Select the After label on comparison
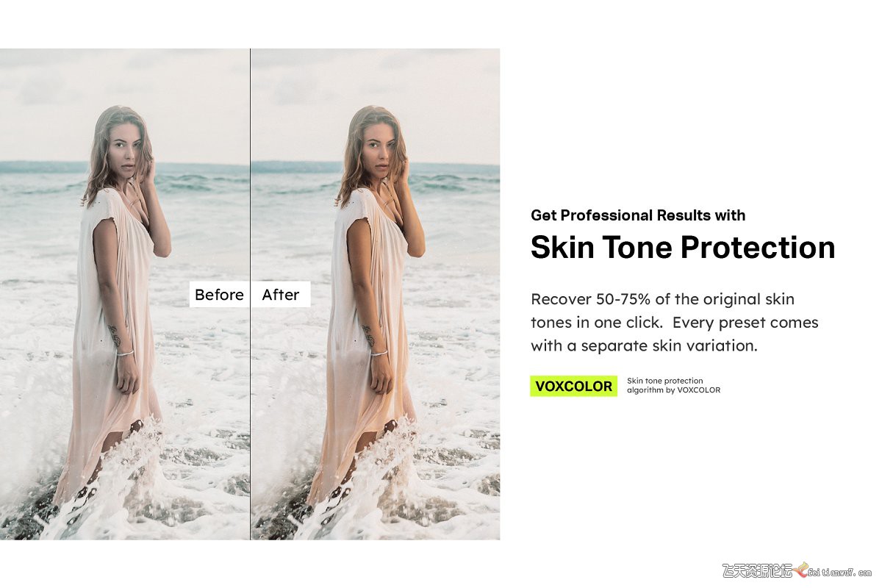Image resolution: width=882 pixels, height=588 pixels. click(x=281, y=295)
